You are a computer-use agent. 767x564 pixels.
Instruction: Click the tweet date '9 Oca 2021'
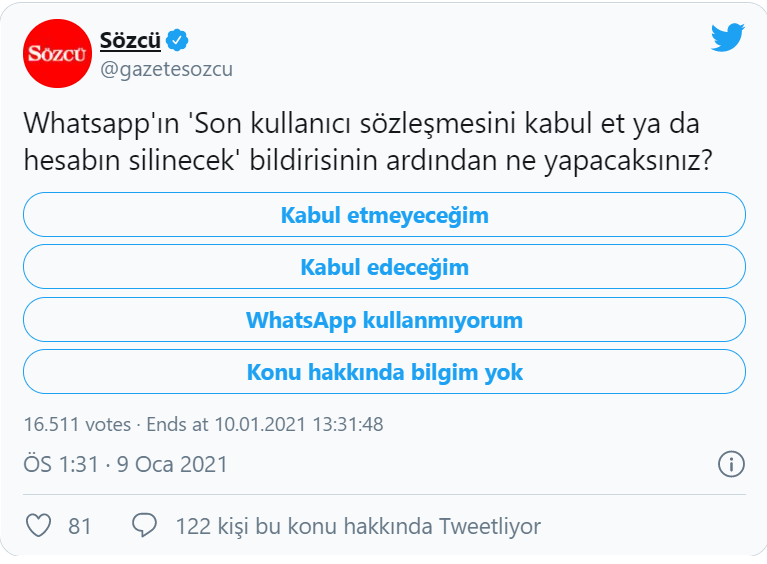(173, 464)
